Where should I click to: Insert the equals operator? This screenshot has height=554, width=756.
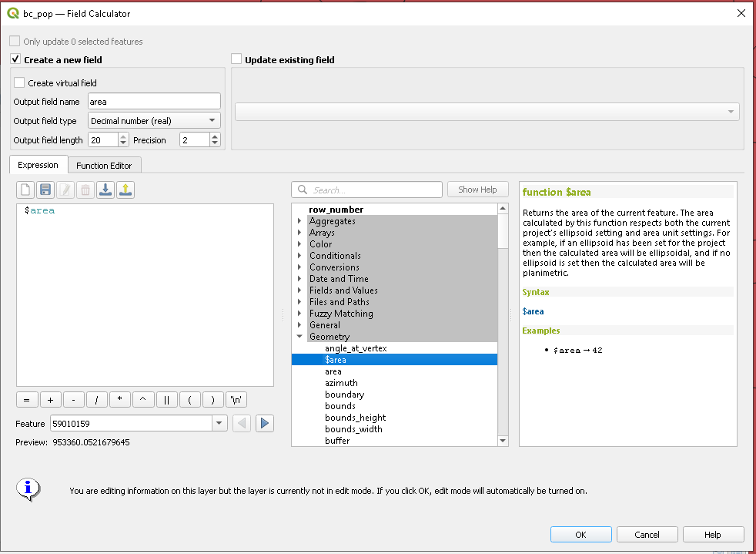(26, 400)
